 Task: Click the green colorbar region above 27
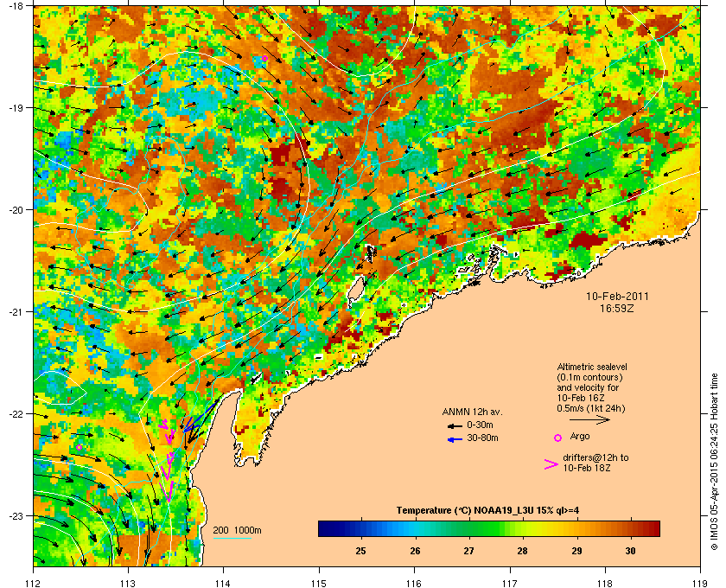pyautogui.click(x=469, y=528)
